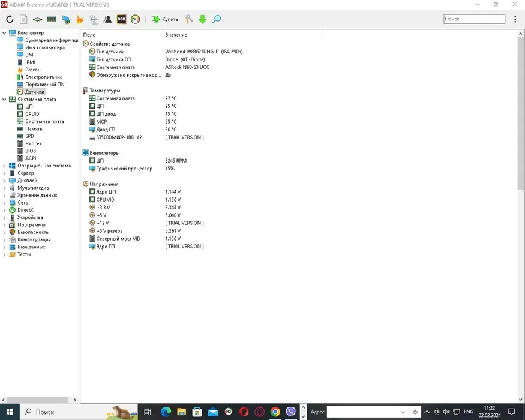Open the flame stability test icon
525x420 pixels.
point(80,19)
